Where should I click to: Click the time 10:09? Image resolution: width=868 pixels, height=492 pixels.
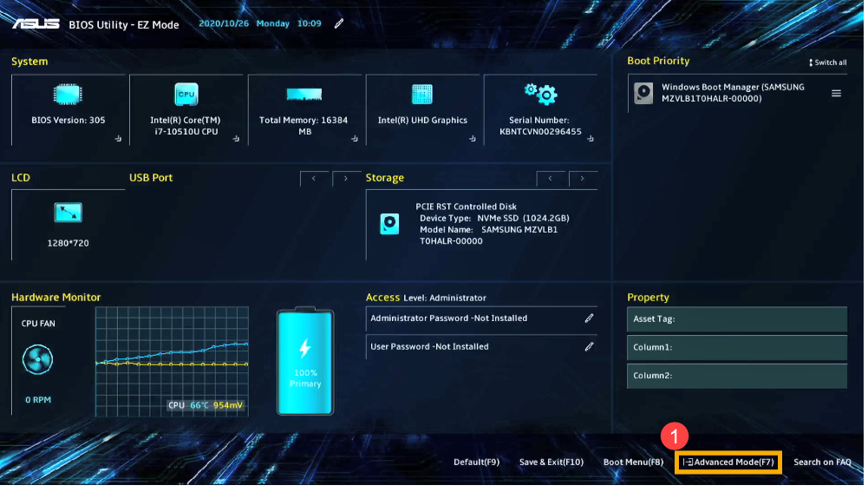310,23
